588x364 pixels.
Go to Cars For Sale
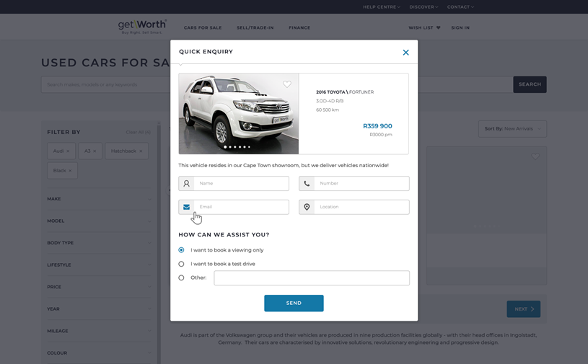pos(203,27)
